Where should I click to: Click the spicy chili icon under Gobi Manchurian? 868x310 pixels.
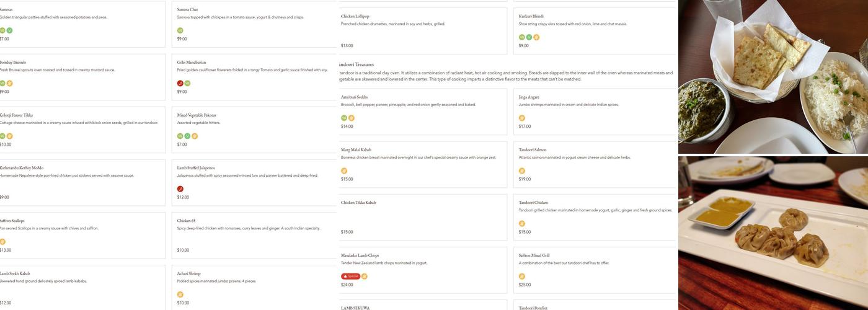(x=180, y=83)
